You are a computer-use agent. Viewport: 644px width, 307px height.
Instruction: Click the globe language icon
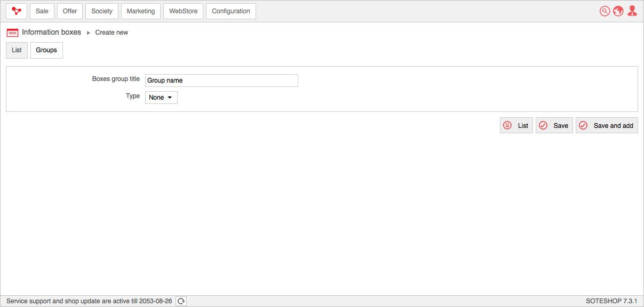click(618, 11)
